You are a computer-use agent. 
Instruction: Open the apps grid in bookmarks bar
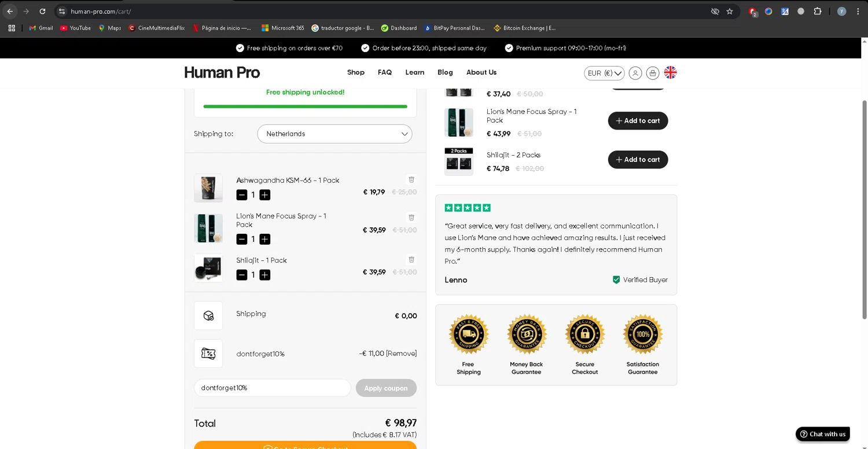pos(12,28)
